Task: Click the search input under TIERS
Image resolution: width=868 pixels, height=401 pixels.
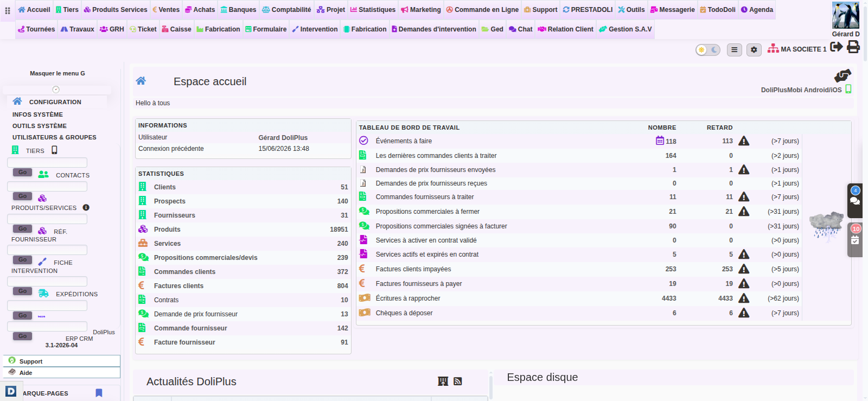Action: click(x=47, y=163)
